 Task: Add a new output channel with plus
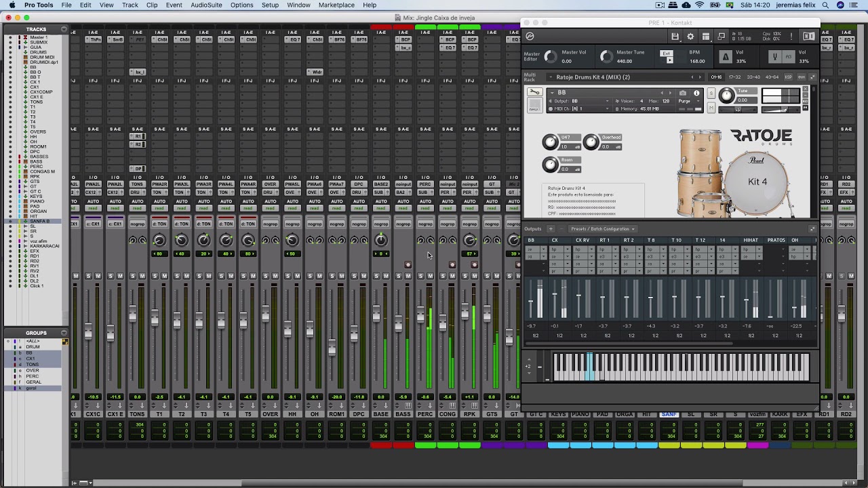coord(551,229)
